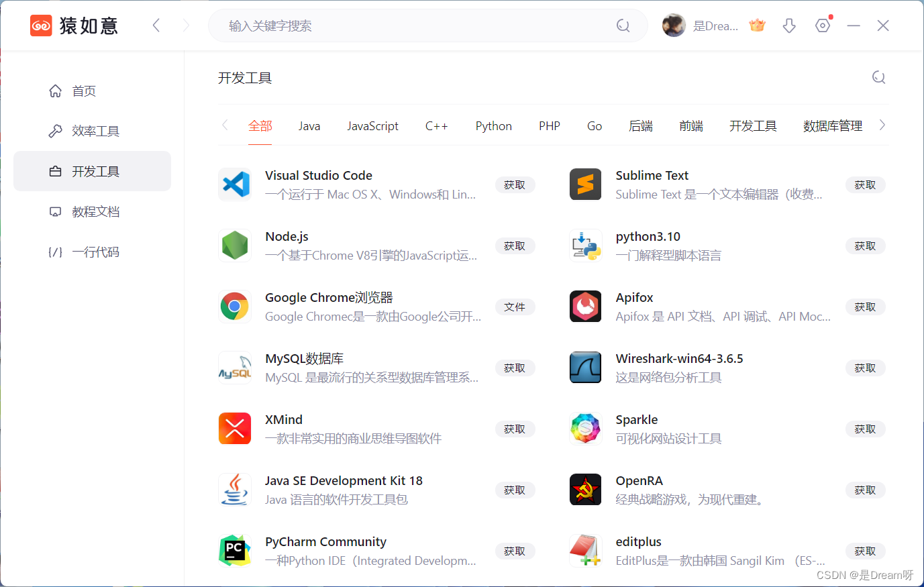Click the Sublime Text orange icon
The height and width of the screenshot is (587, 924).
tap(585, 184)
